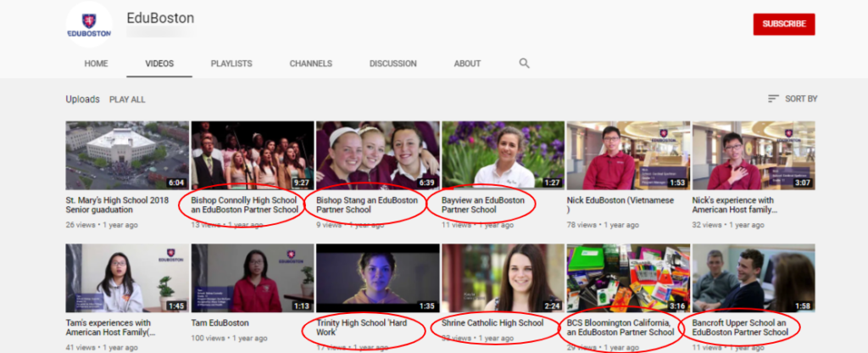Viewport: 868px width, 353px height.
Task: Play the Nick EduBoston (Vietnamese) thumbnail
Action: 628,156
